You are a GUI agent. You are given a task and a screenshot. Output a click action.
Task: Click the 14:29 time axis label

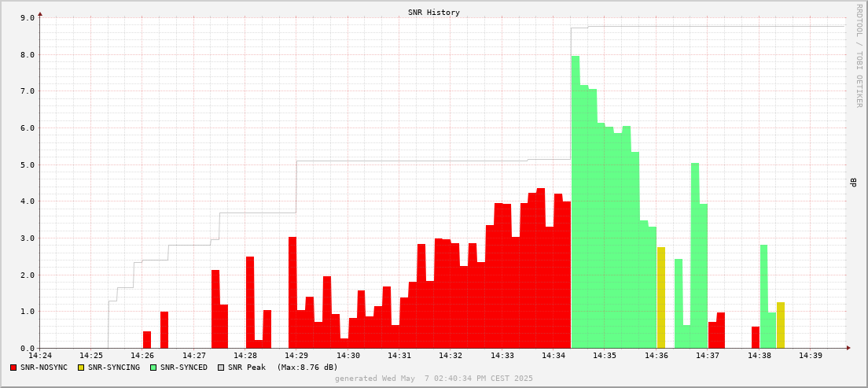(296, 355)
